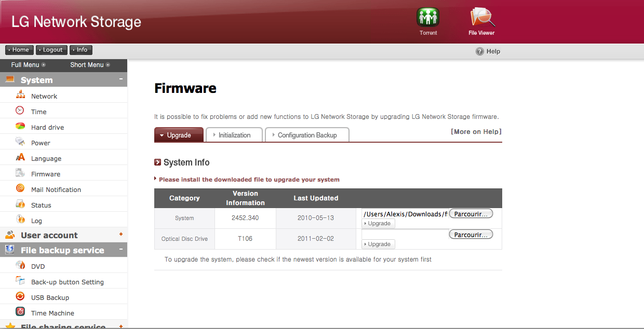
Task: Click Upgrade button in Optical Disc Drive row
Action: (x=379, y=244)
